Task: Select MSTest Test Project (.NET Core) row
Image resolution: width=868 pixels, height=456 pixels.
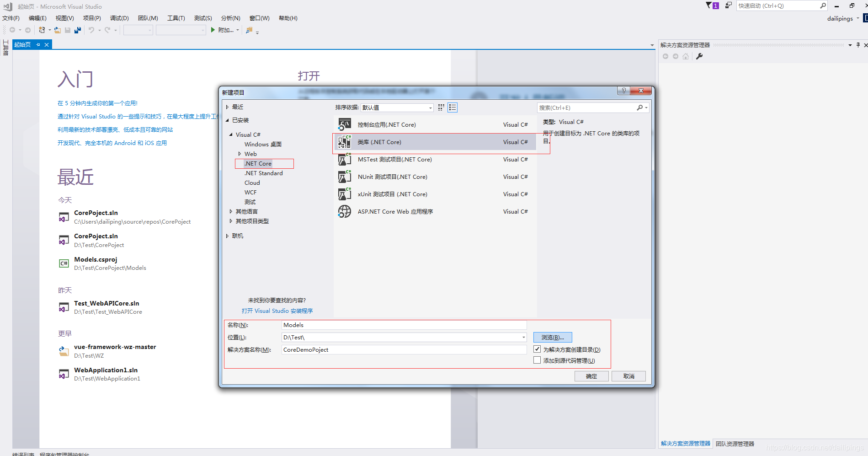Action: tap(435, 159)
